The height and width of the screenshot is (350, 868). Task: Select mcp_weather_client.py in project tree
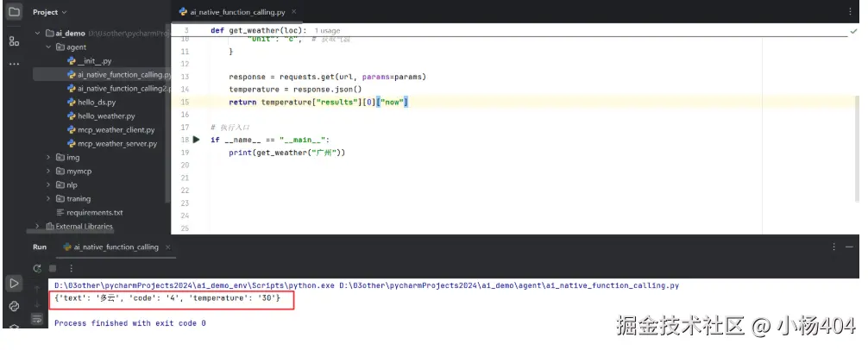click(116, 130)
